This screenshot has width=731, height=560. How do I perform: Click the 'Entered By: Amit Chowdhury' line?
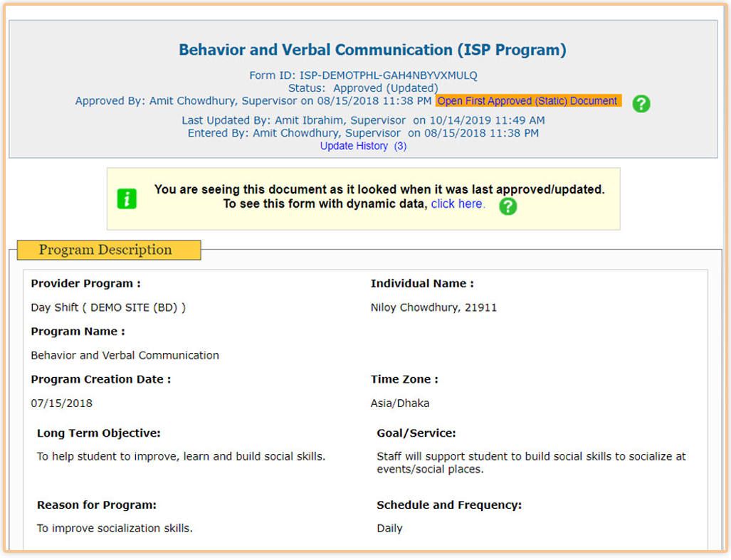point(363,133)
